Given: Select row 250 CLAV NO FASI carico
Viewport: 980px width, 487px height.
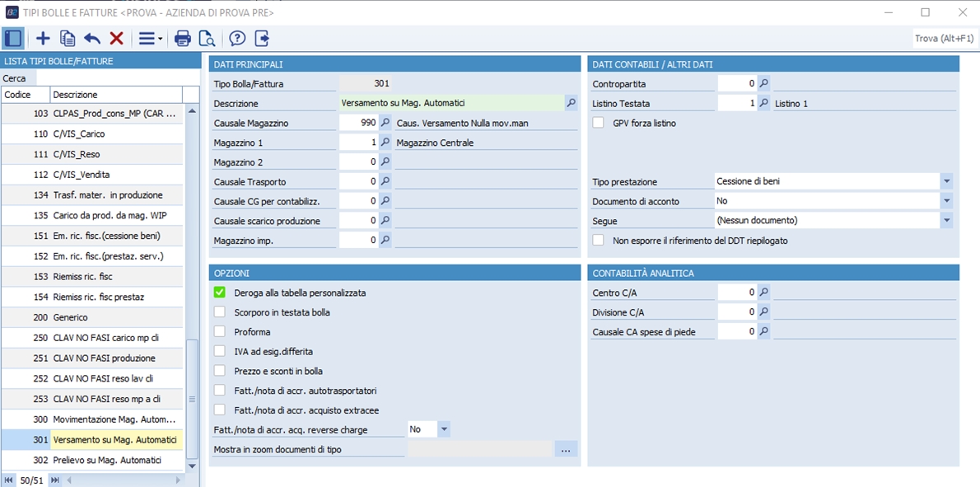Looking at the screenshot, I should (x=92, y=338).
